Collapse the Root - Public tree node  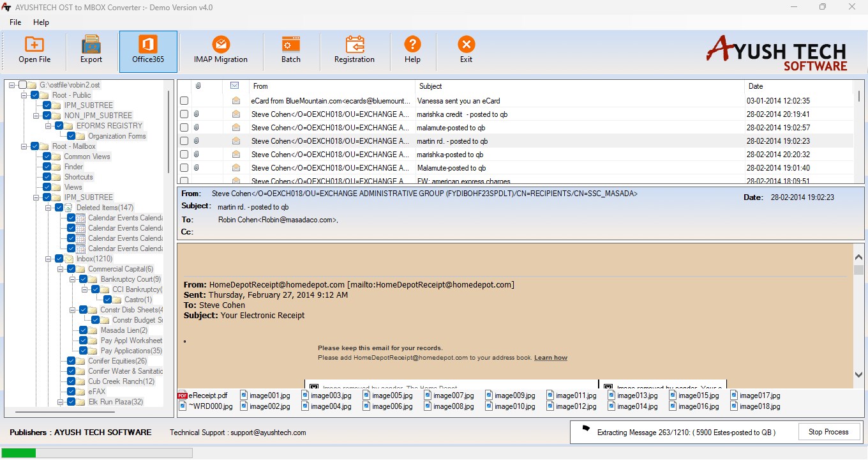point(24,95)
